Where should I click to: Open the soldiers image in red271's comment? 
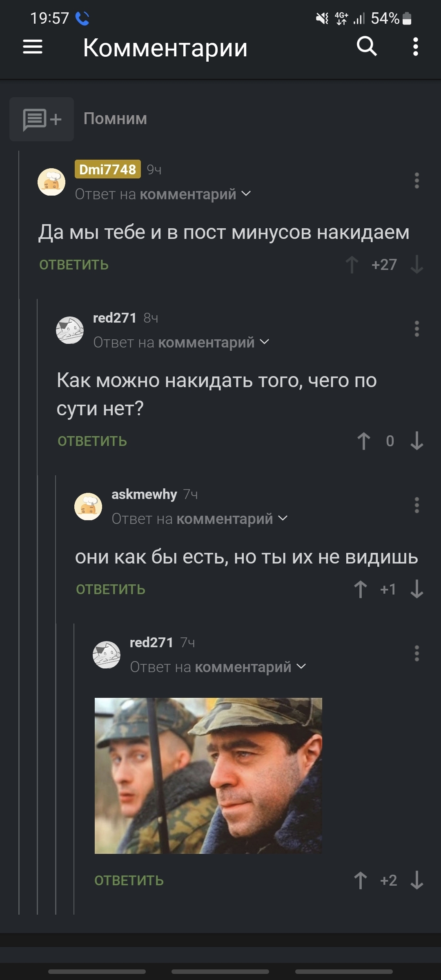(x=208, y=776)
